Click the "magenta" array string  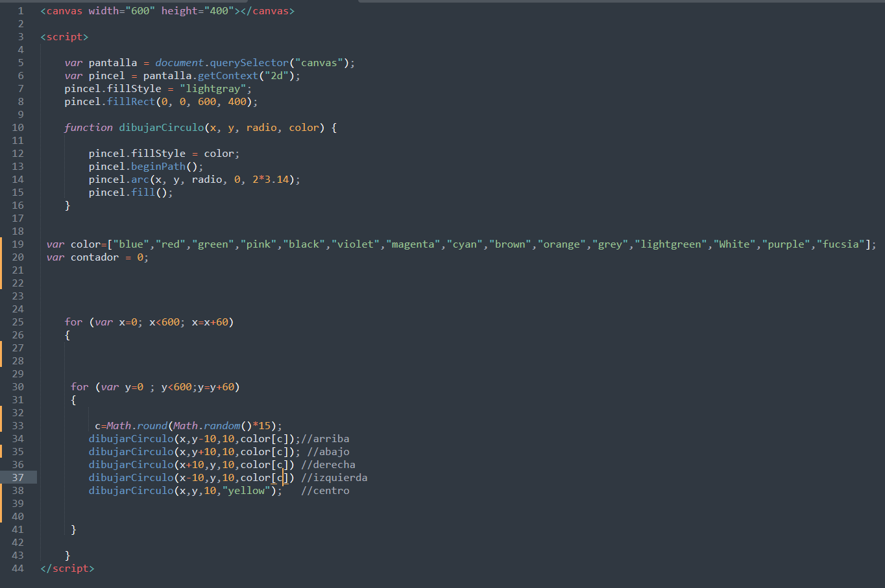[413, 244]
